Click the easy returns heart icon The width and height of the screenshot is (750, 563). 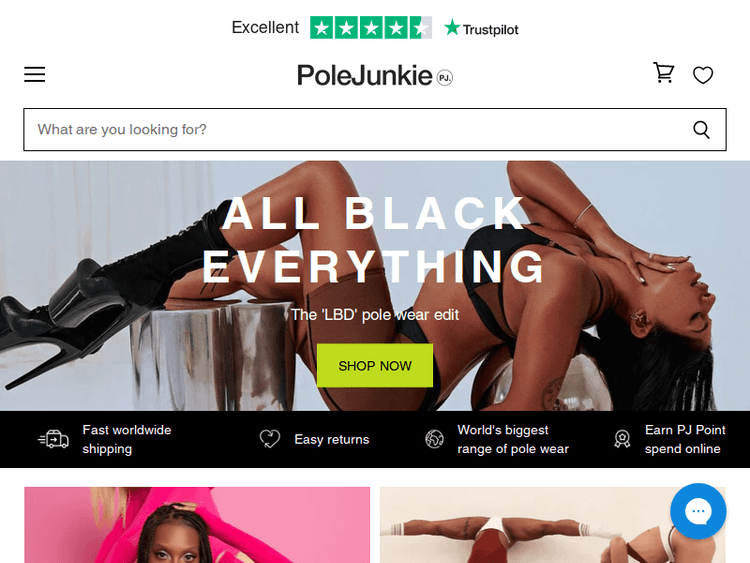(270, 439)
